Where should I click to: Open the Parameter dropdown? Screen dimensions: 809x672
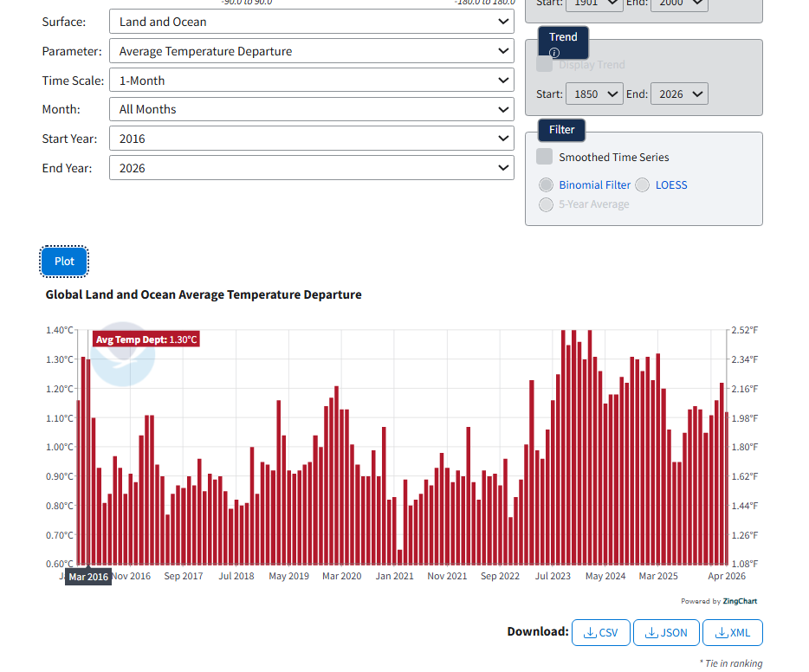pyautogui.click(x=312, y=51)
